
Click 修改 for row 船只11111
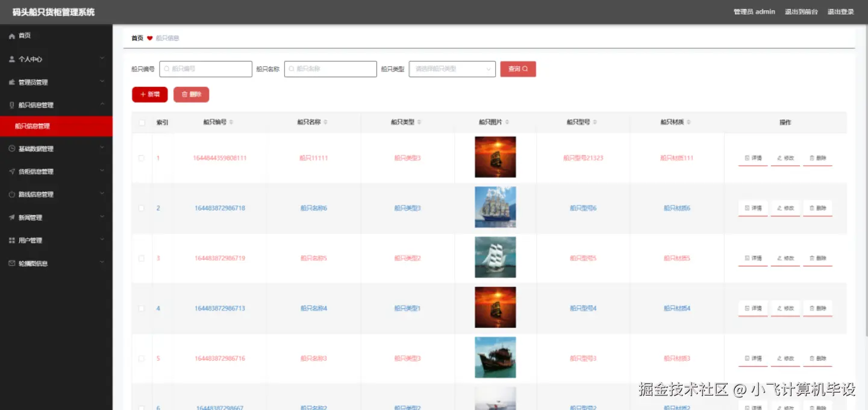pos(785,158)
